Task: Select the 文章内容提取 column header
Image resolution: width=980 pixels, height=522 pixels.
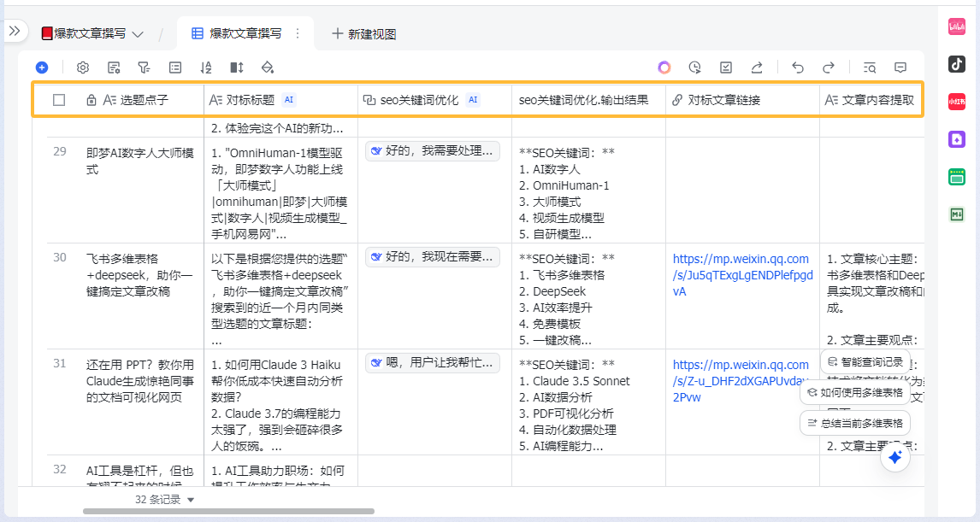Action: 871,100
